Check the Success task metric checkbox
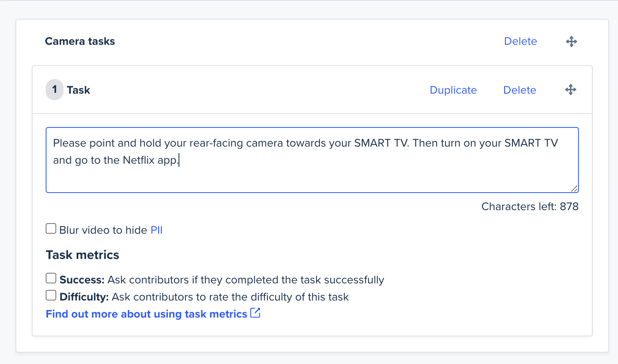618x364 pixels. (51, 278)
